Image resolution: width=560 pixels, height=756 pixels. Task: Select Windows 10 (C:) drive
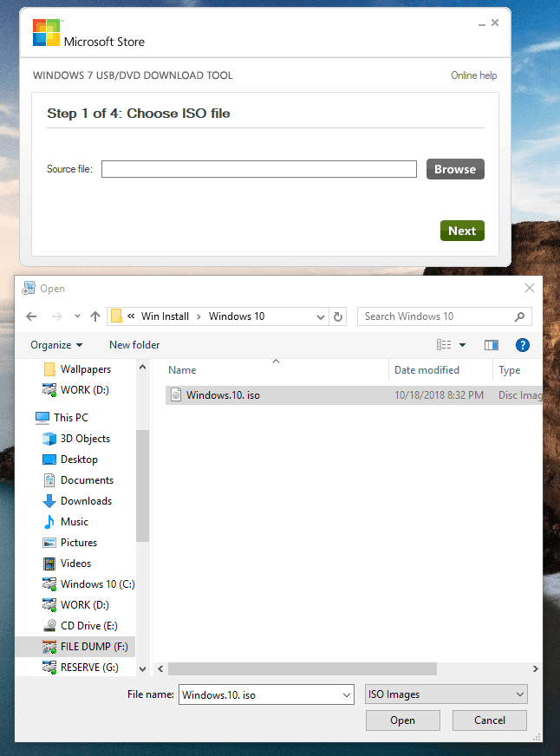(x=97, y=583)
